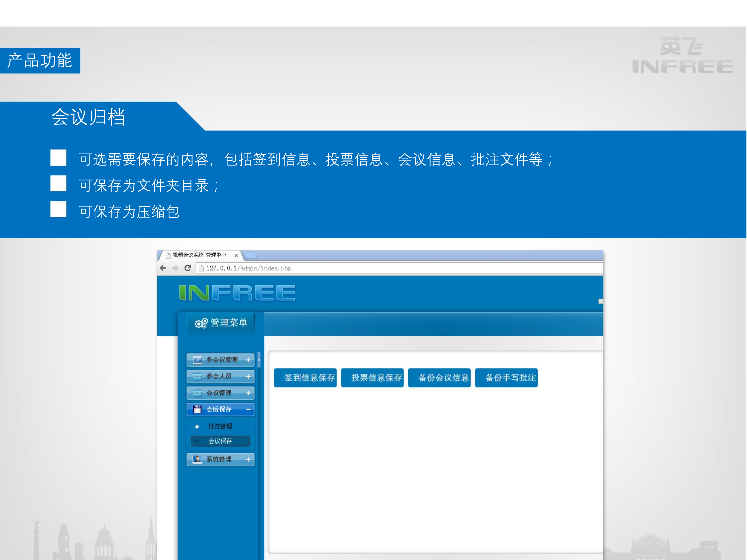Click the 签到信息保存 button

(x=305, y=378)
